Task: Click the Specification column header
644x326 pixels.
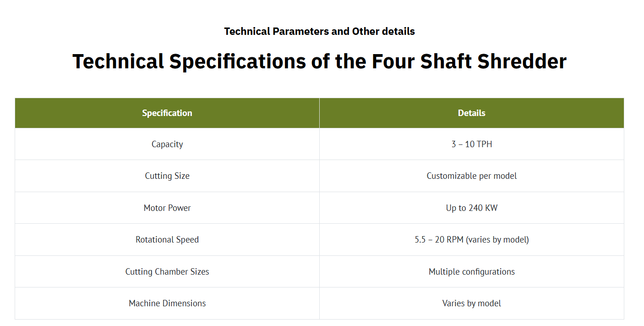Action: pos(167,113)
